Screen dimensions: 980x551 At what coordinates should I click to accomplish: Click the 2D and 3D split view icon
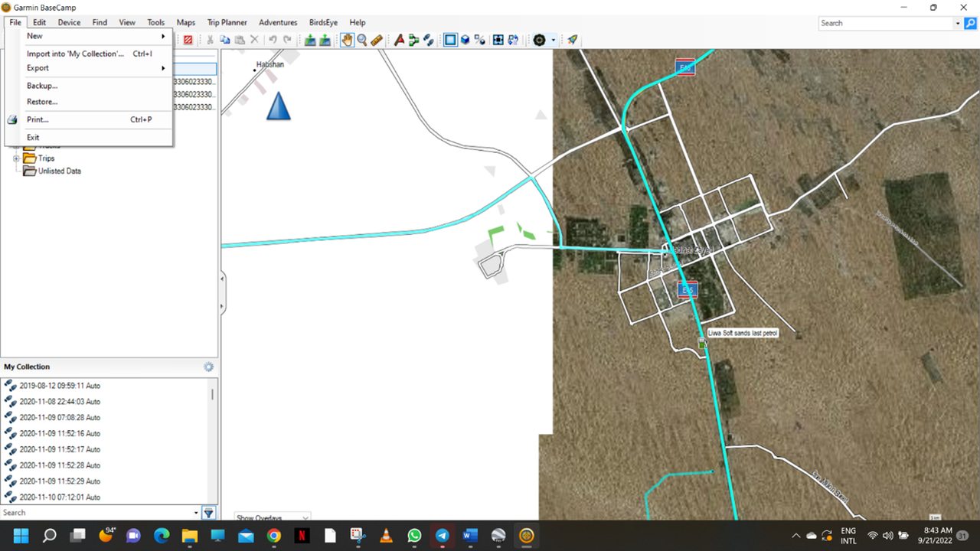[x=479, y=40]
